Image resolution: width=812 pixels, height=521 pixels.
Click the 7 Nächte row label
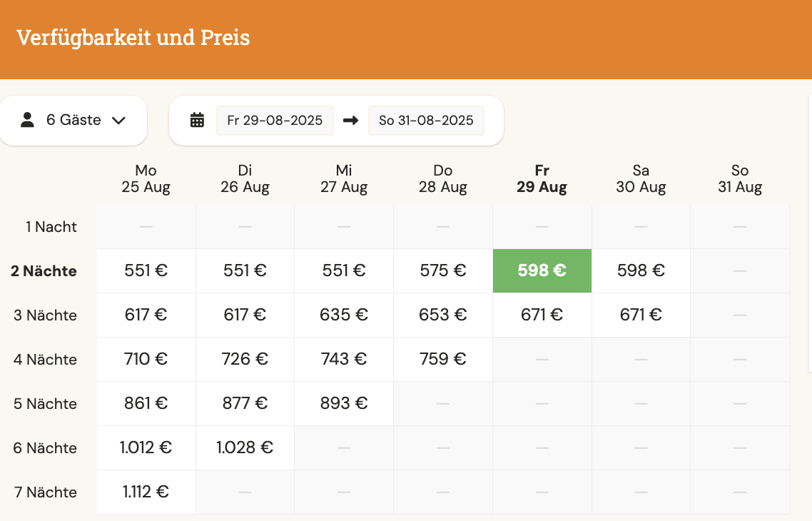[45, 492]
